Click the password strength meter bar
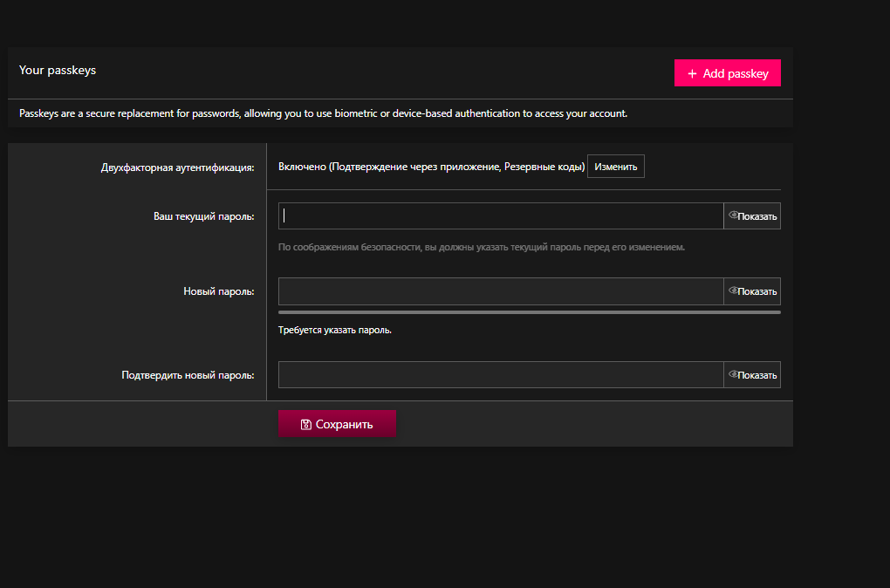The width and height of the screenshot is (890, 588). coord(530,312)
